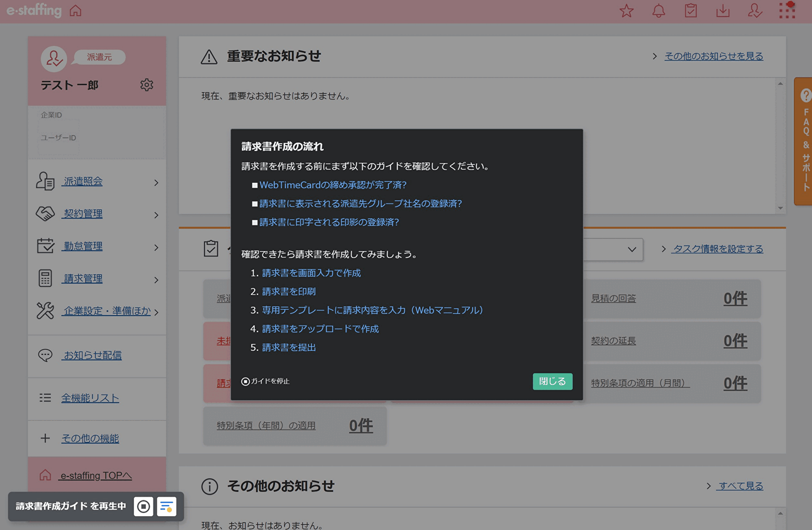Screen dimensions: 812x530
Task: Click the home icon beside e-staffing logo
Action: (x=76, y=11)
